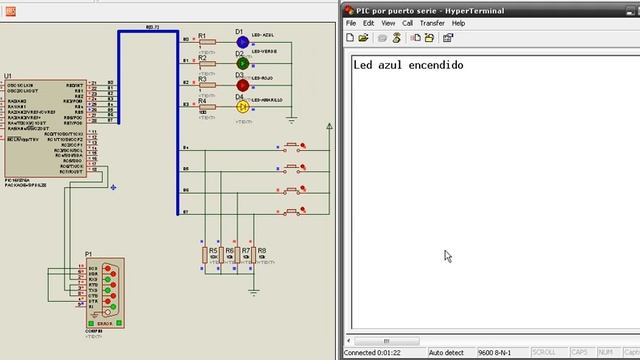Push the B5 line pushbutton switch
This screenshot has width=640, height=360.
(291, 169)
